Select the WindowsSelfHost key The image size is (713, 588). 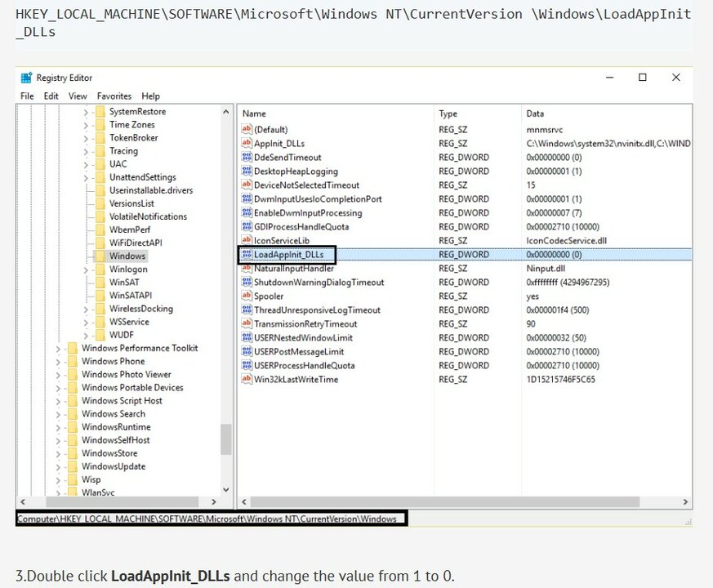[115, 440]
